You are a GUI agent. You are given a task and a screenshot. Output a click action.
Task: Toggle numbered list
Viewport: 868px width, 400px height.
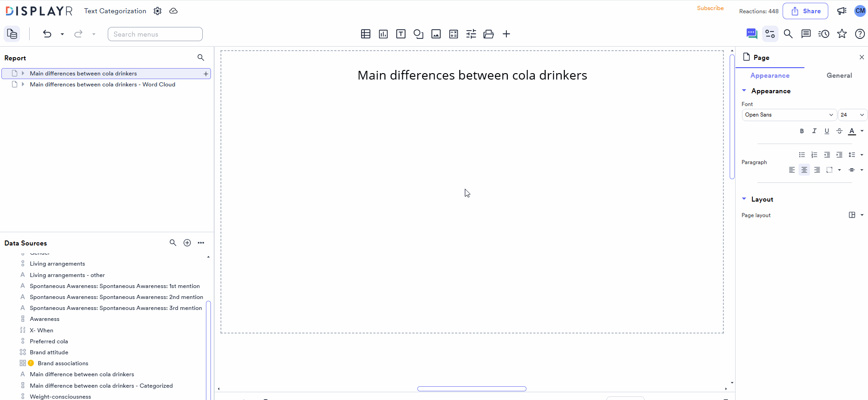click(x=814, y=155)
